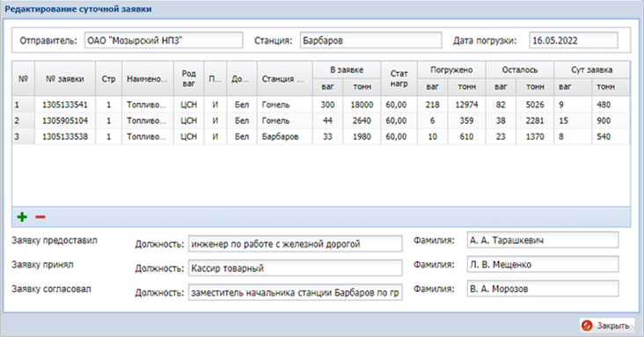Remove a row with the red minus icon
This screenshot has height=337, width=644.
coord(40,217)
